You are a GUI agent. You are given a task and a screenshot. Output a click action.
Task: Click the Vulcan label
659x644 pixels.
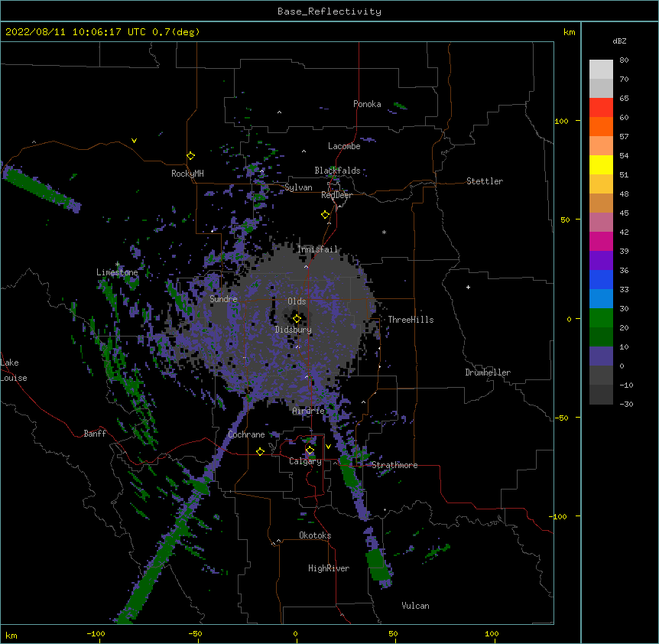pyautogui.click(x=415, y=606)
